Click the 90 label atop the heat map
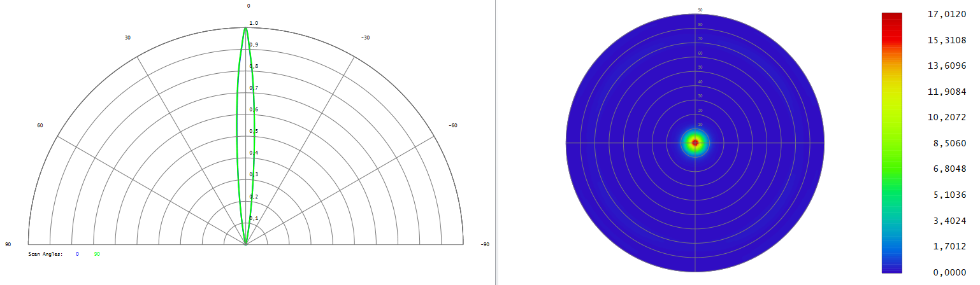This screenshot has height=285, width=980. 700,10
